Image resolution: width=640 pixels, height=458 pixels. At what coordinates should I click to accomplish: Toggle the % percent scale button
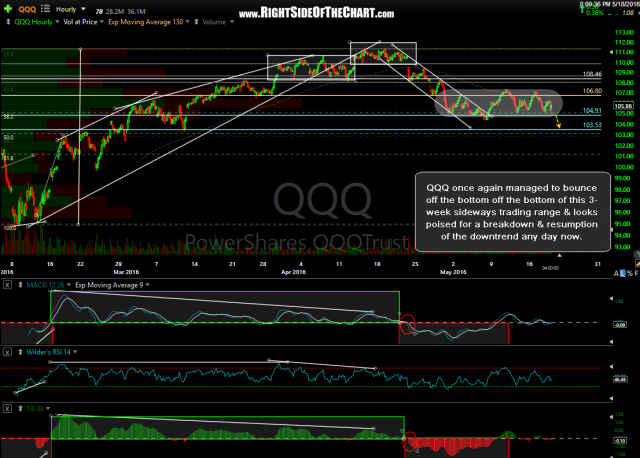[629, 273]
